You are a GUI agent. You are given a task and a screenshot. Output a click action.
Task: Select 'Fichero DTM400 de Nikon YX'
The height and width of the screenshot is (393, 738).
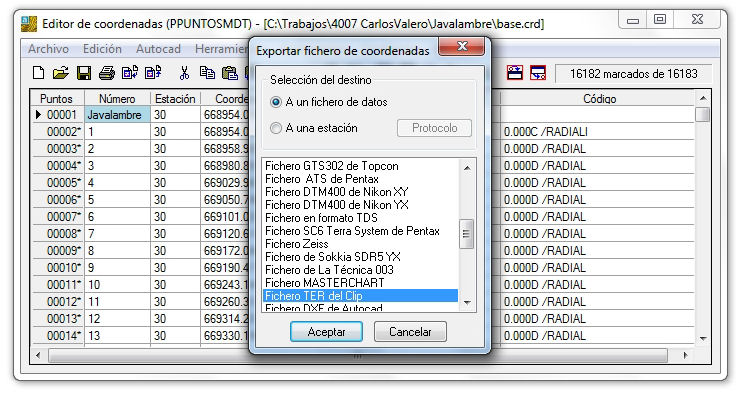tap(360, 205)
